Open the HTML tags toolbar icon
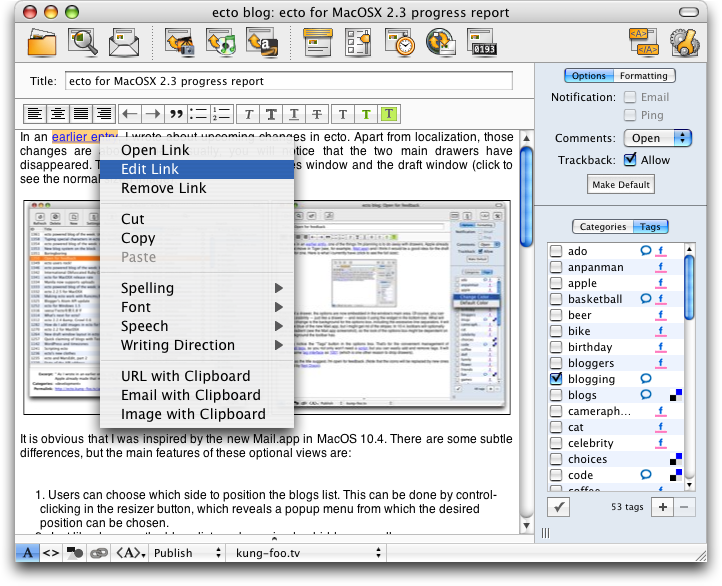Viewport: 722px width, 586px height. pyautogui.click(x=644, y=42)
